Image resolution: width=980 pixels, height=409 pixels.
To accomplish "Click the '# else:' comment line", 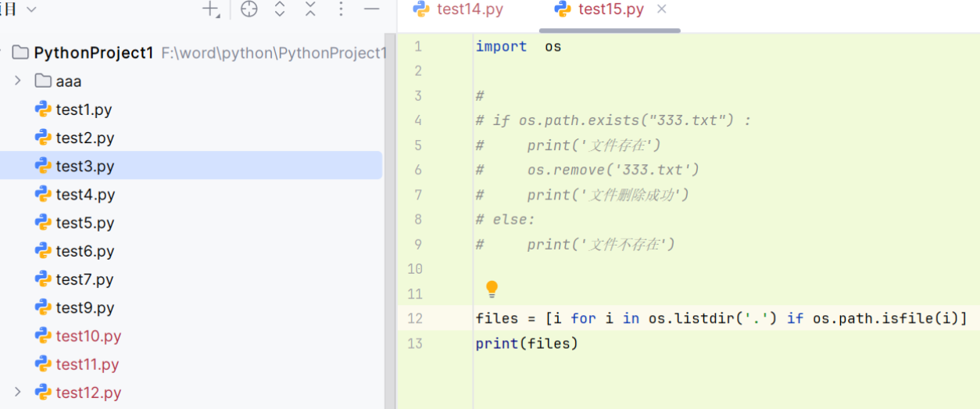I will (506, 219).
